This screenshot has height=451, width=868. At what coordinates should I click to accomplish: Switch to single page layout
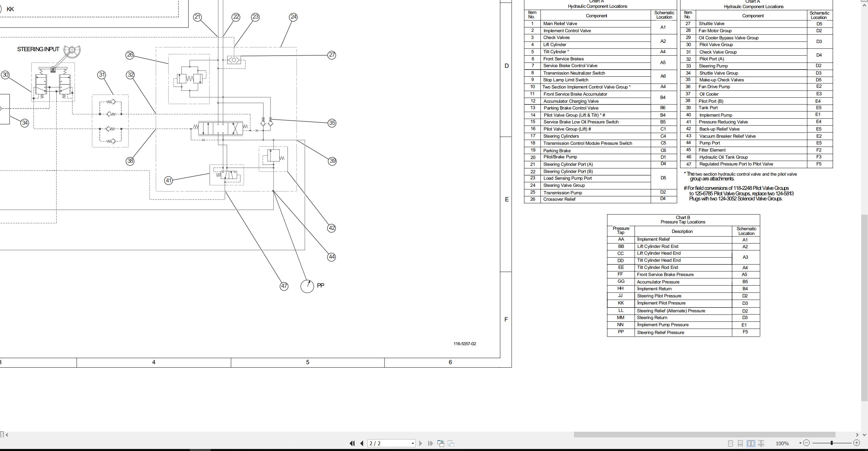point(730,443)
